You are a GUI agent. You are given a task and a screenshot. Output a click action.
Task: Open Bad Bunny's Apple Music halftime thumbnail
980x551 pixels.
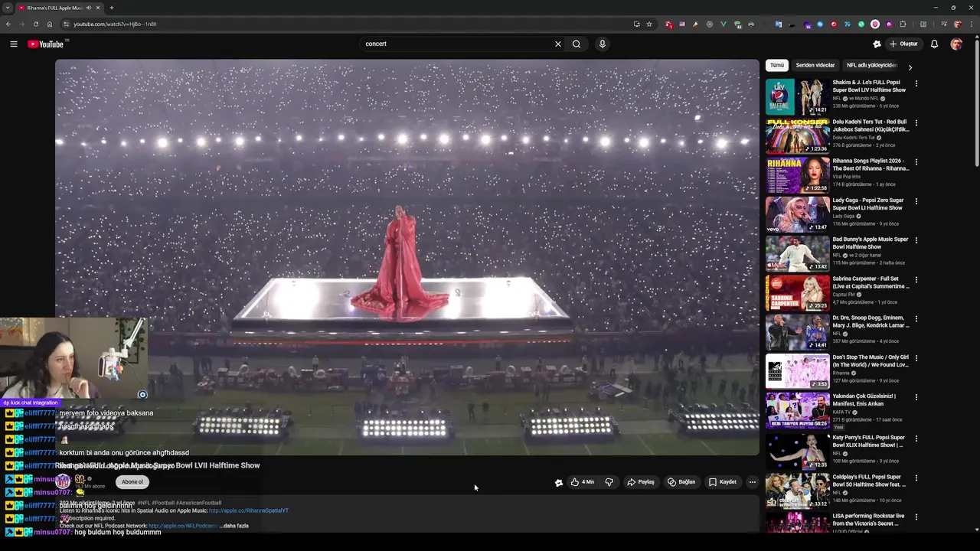point(797,254)
